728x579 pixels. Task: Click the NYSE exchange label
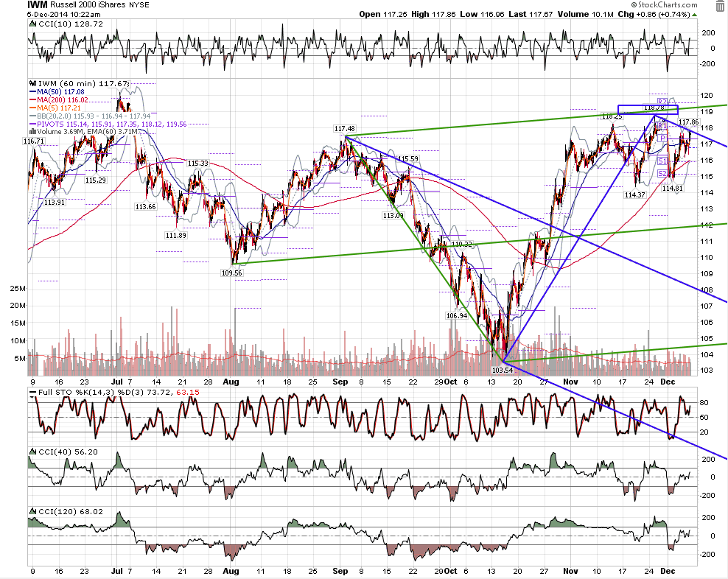139,4
